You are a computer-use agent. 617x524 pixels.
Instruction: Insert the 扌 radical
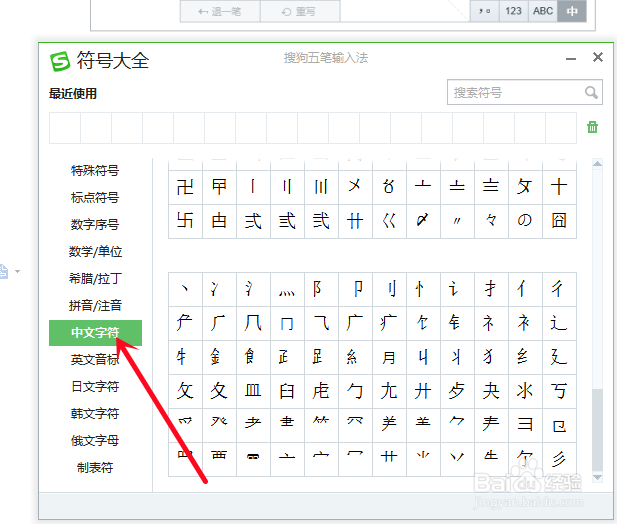[491, 289]
